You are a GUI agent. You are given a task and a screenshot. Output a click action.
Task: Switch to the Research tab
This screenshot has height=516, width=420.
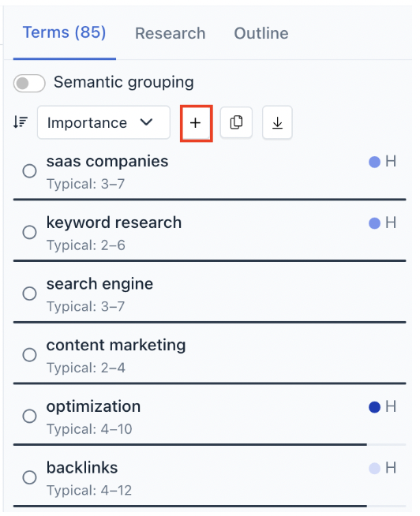coord(171,34)
